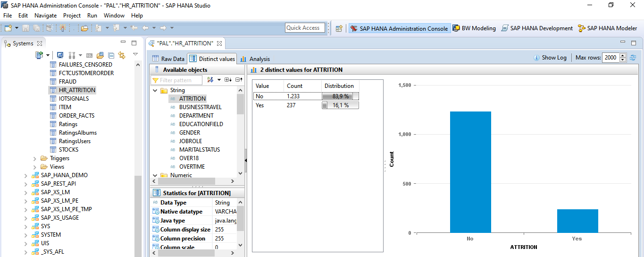Expand the Views folder in Systems tree
The width and height of the screenshot is (644, 257).
coord(35,167)
